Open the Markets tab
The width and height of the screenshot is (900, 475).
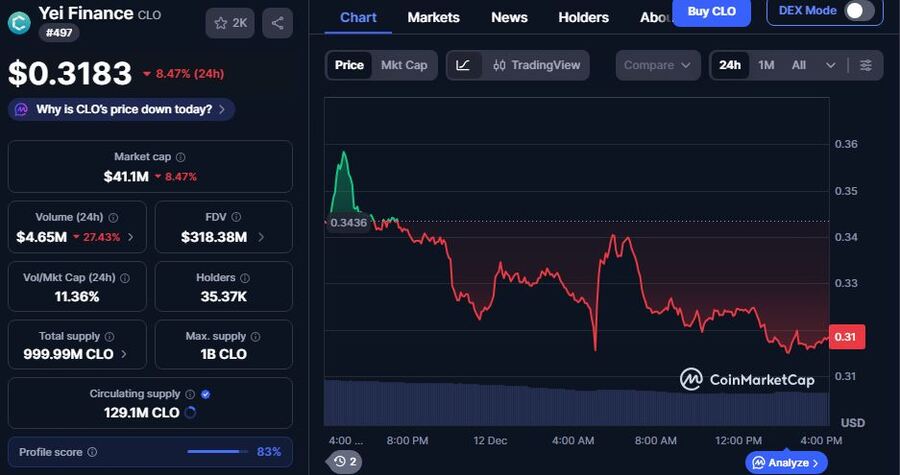click(x=434, y=17)
